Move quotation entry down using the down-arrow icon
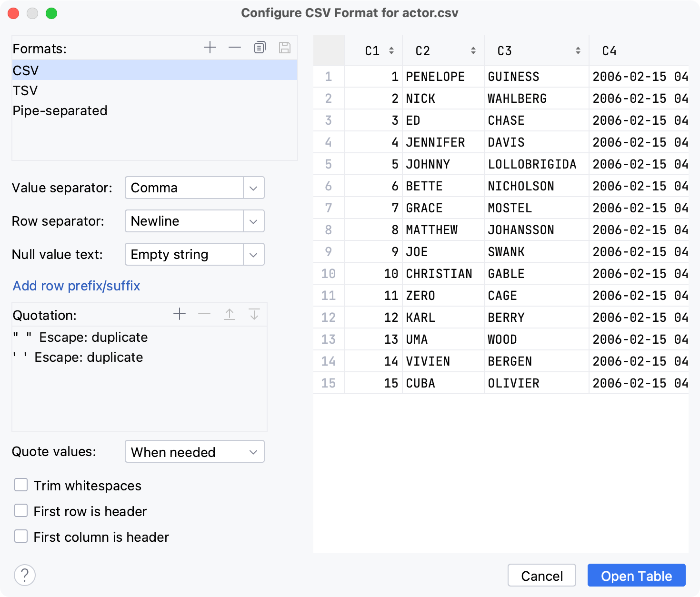The width and height of the screenshot is (700, 597). tap(254, 314)
